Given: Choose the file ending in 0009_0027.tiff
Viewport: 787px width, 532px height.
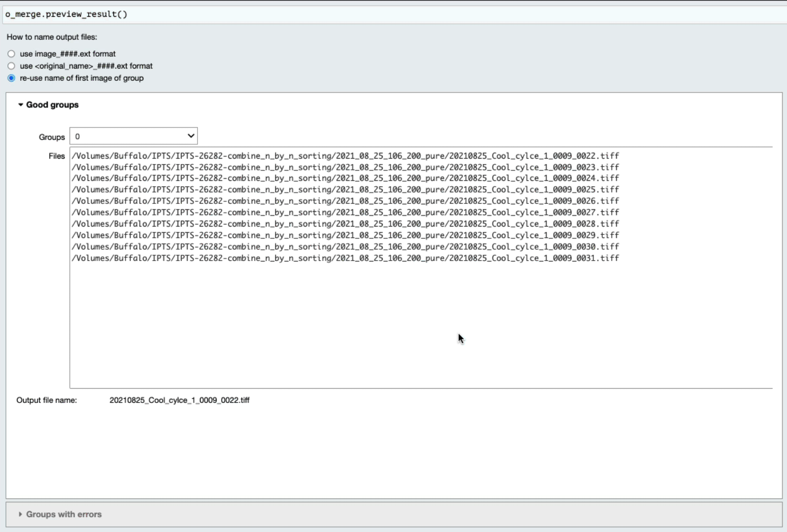Looking at the screenshot, I should tap(345, 212).
